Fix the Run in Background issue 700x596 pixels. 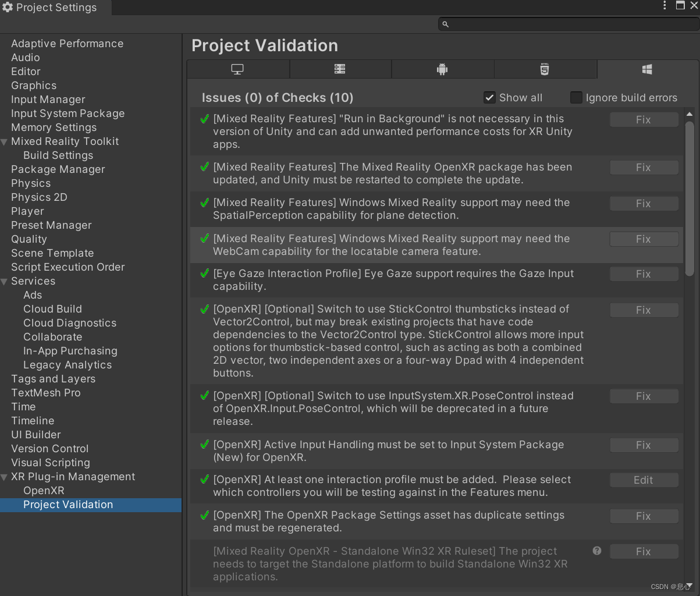pos(644,119)
